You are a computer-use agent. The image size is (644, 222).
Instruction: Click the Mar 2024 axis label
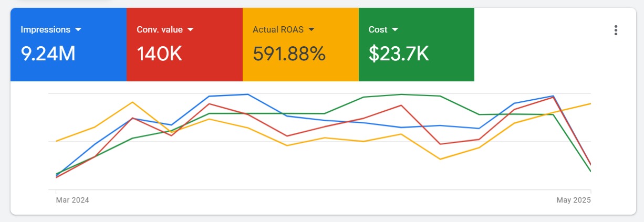click(x=72, y=200)
